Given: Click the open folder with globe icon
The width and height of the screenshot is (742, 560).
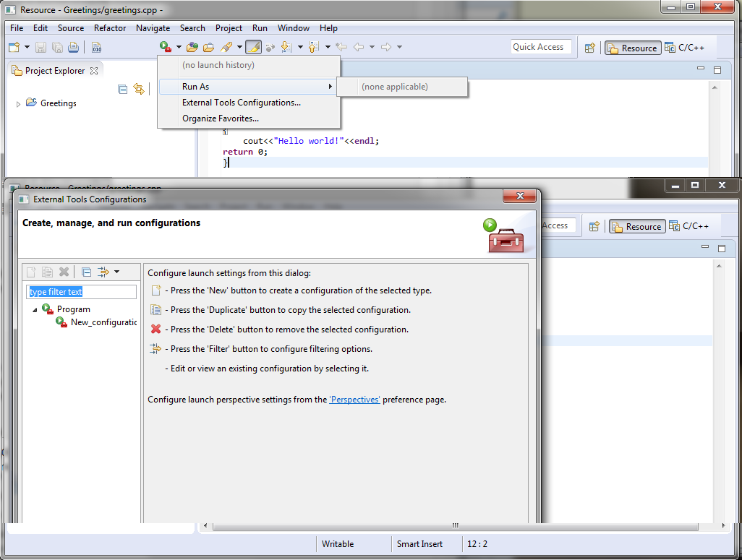Looking at the screenshot, I should [x=192, y=47].
